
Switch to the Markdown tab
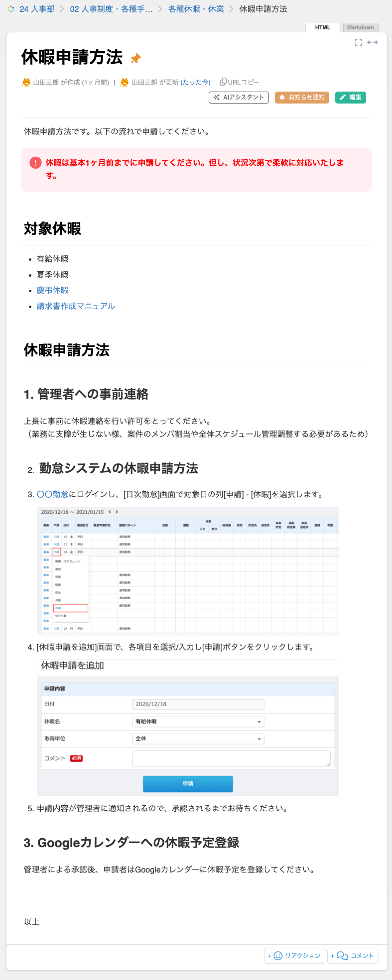pyautogui.click(x=361, y=27)
